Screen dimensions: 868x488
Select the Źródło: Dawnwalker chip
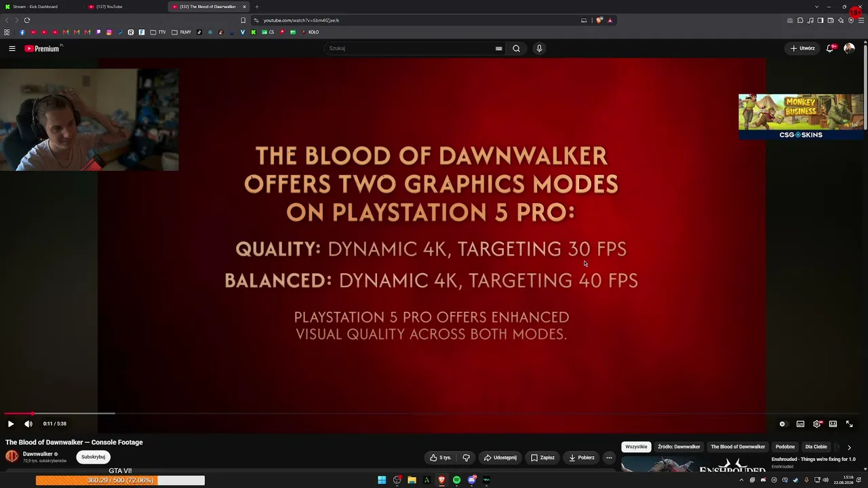[679, 447]
